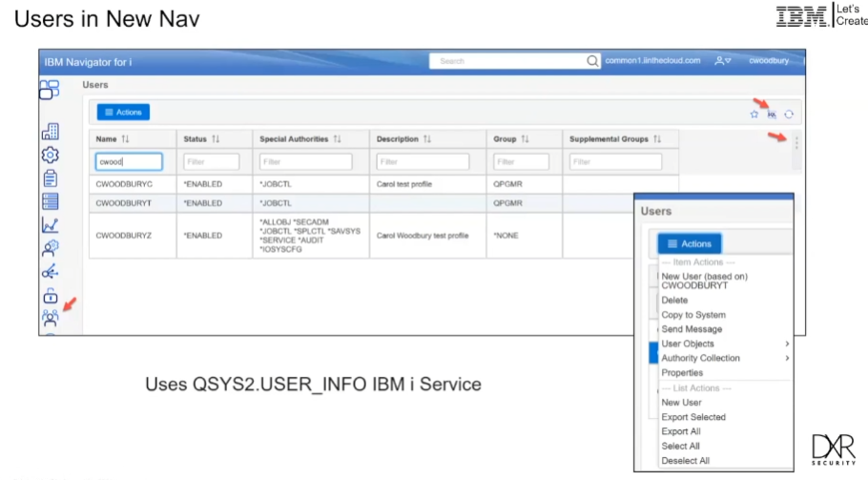Click the *NONE group cell

(x=506, y=236)
